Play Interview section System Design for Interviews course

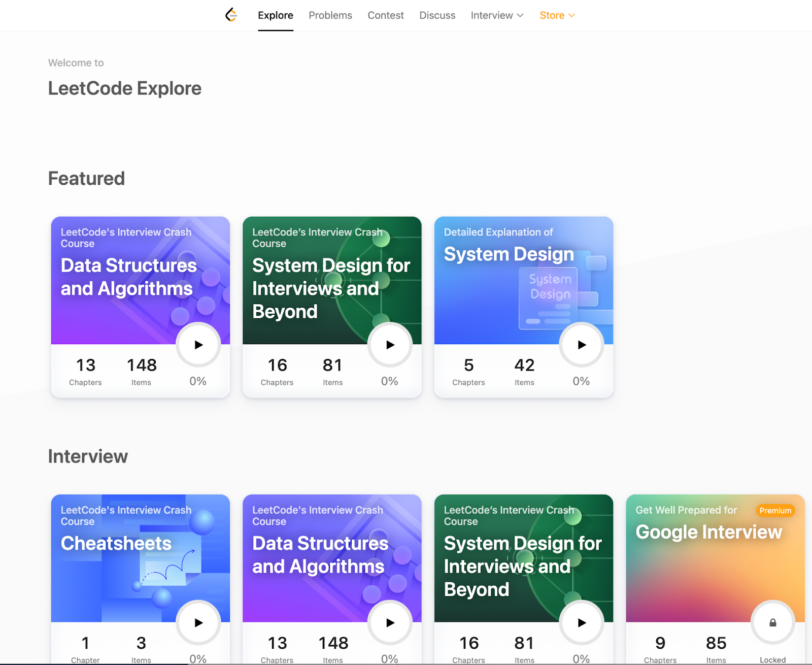point(582,622)
